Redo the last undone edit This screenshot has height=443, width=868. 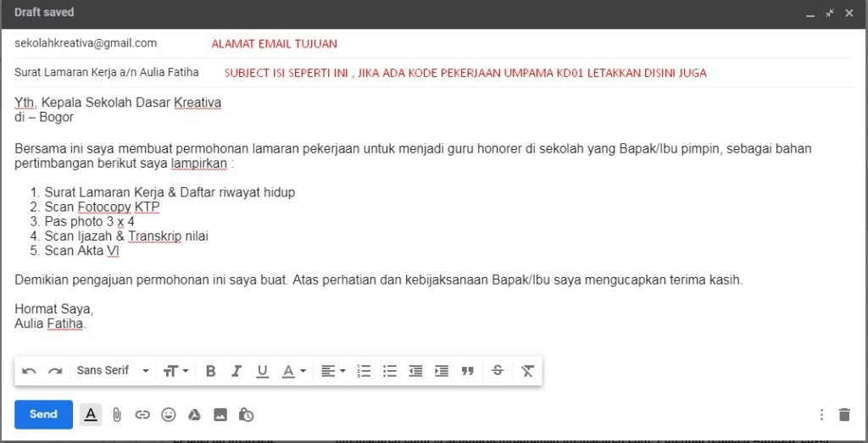pos(55,371)
